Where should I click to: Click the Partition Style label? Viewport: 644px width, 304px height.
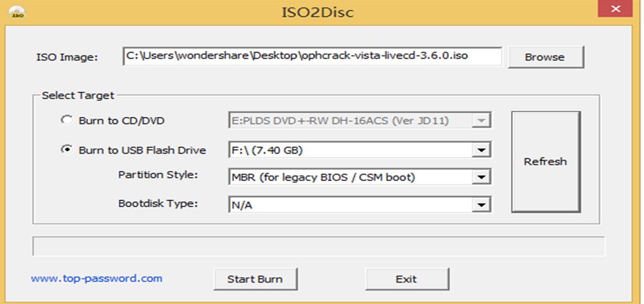(158, 175)
